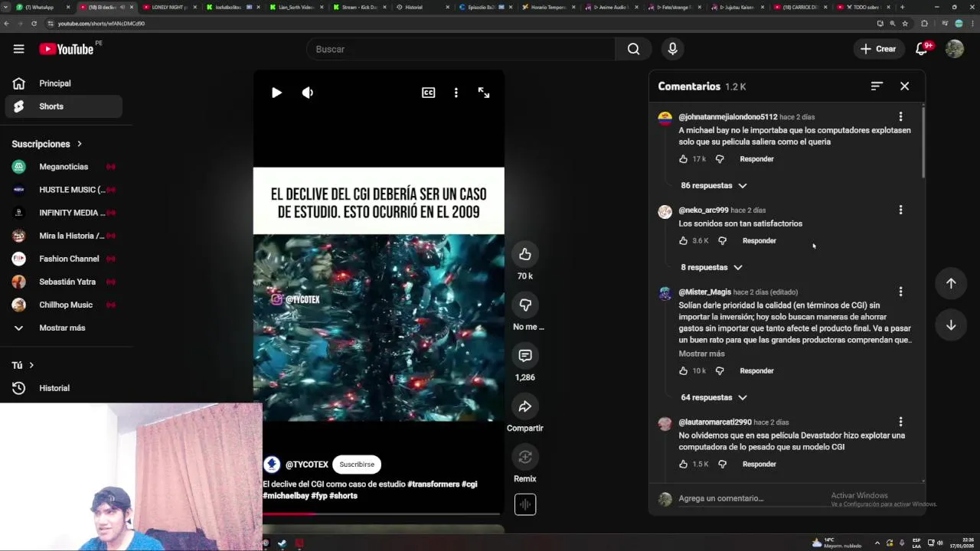Dislike the Short with thumbs down
Image resolution: width=980 pixels, height=551 pixels.
tap(525, 305)
